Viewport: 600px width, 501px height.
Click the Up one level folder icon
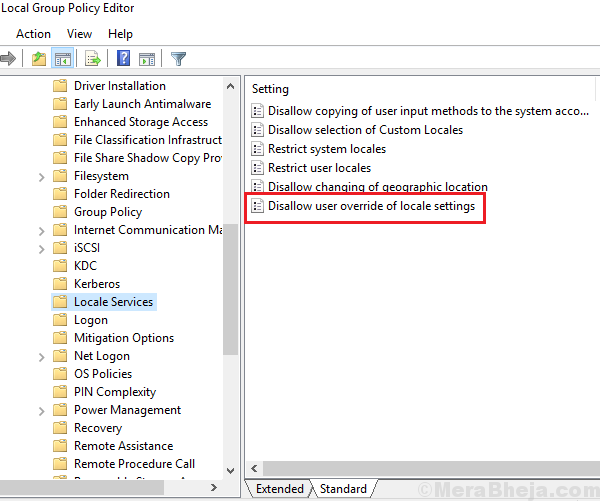(x=39, y=59)
